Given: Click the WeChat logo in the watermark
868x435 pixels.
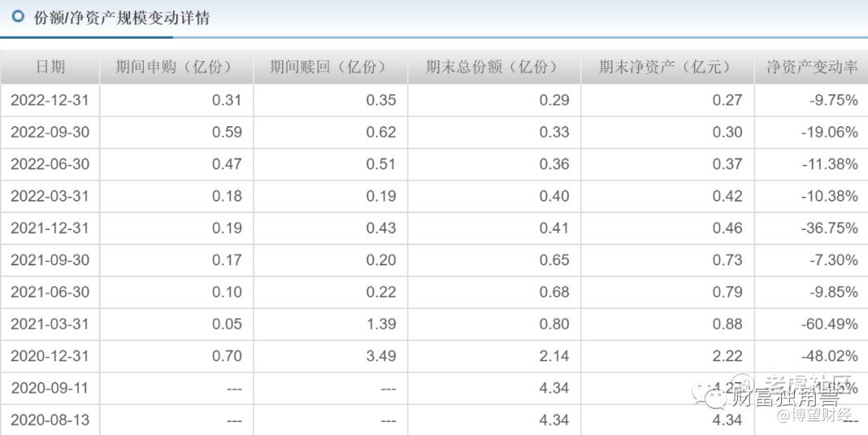Looking at the screenshot, I should (x=714, y=396).
